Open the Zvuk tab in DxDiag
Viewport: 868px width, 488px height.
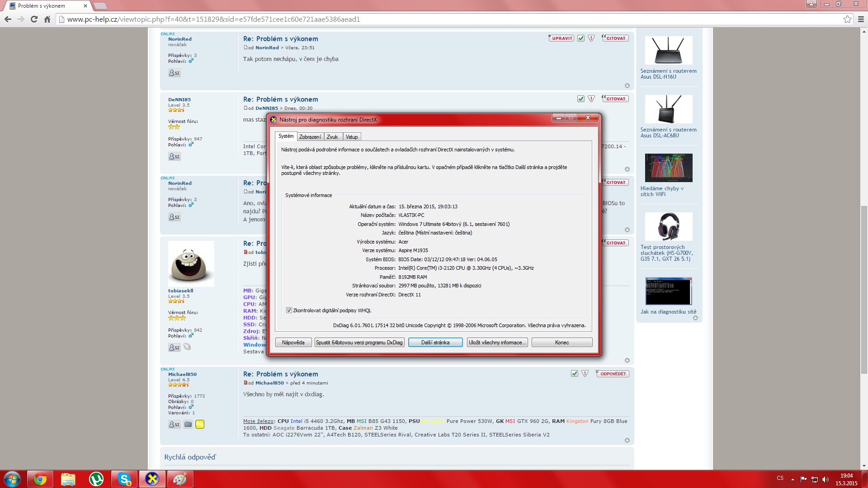click(332, 137)
